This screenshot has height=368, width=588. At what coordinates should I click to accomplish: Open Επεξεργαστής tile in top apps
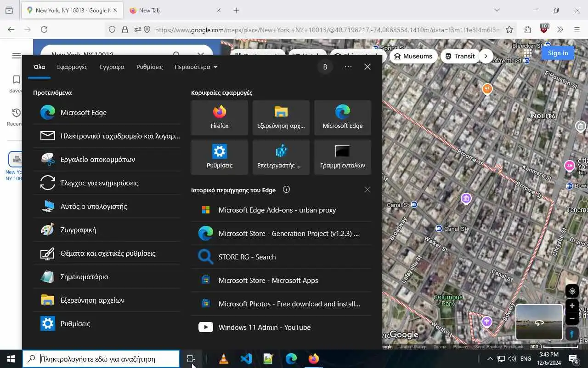(x=281, y=157)
